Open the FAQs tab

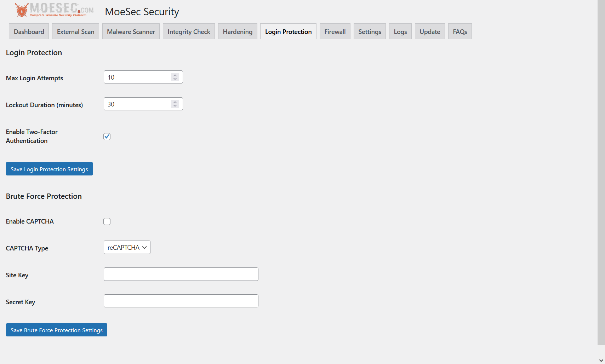pos(460,32)
